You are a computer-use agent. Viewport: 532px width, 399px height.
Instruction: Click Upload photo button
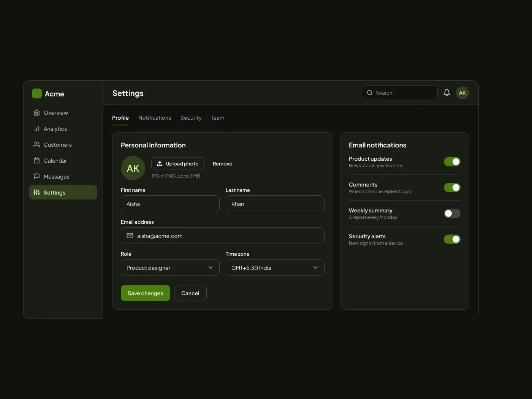(x=178, y=163)
